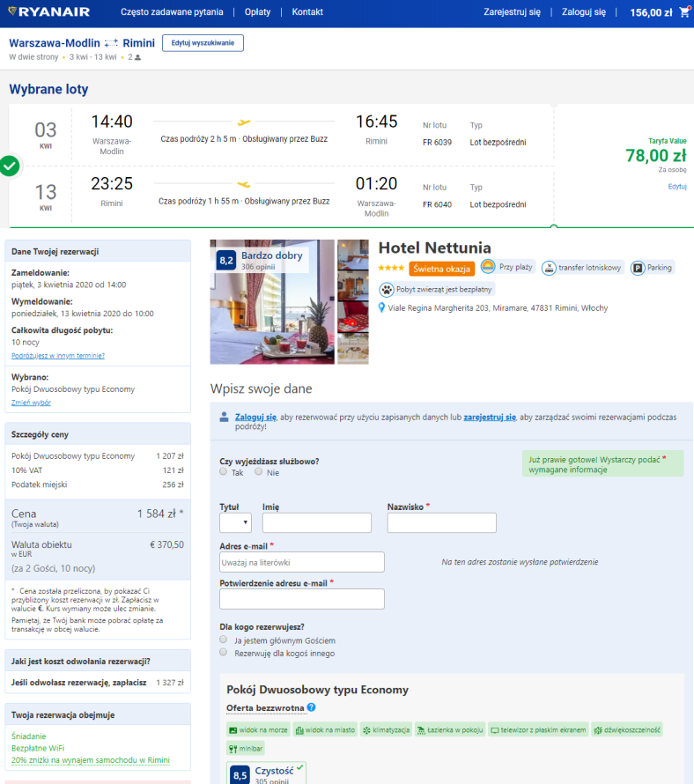This screenshot has height=784, width=694.
Task: Click the orange 'Świetna okazja' badge
Action: click(441, 269)
